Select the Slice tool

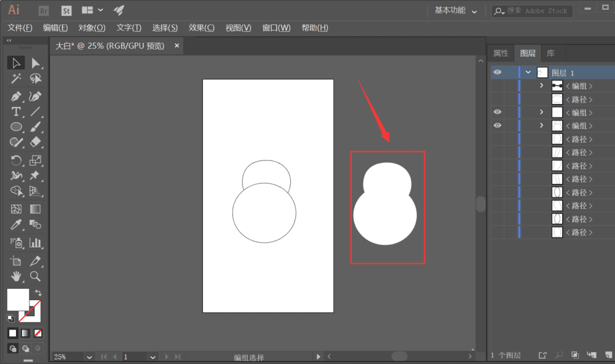[35, 261]
